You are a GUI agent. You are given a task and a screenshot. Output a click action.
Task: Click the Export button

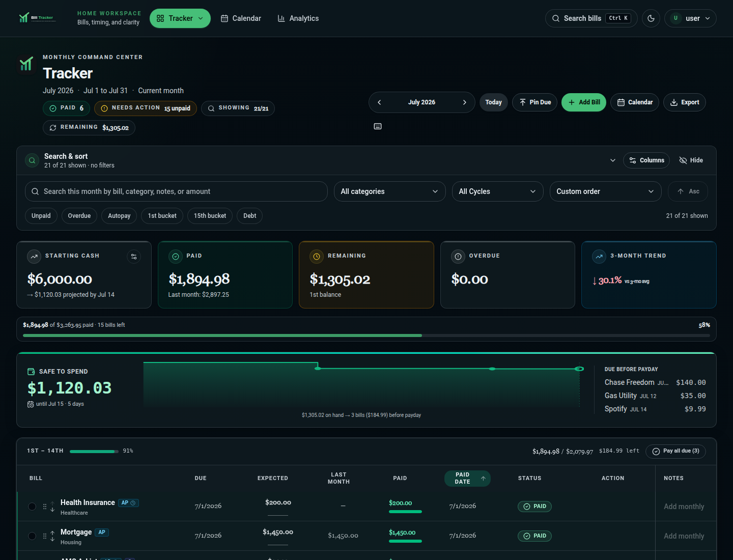[x=685, y=102]
